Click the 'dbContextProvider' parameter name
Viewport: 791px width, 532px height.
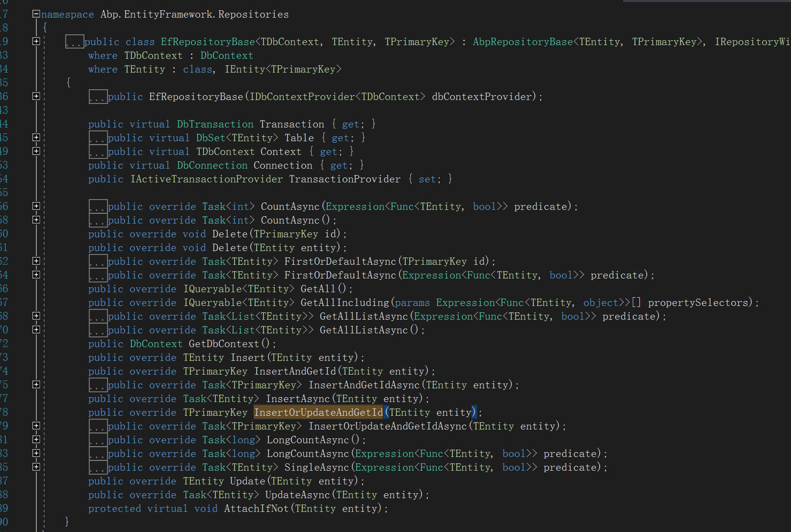(x=482, y=97)
